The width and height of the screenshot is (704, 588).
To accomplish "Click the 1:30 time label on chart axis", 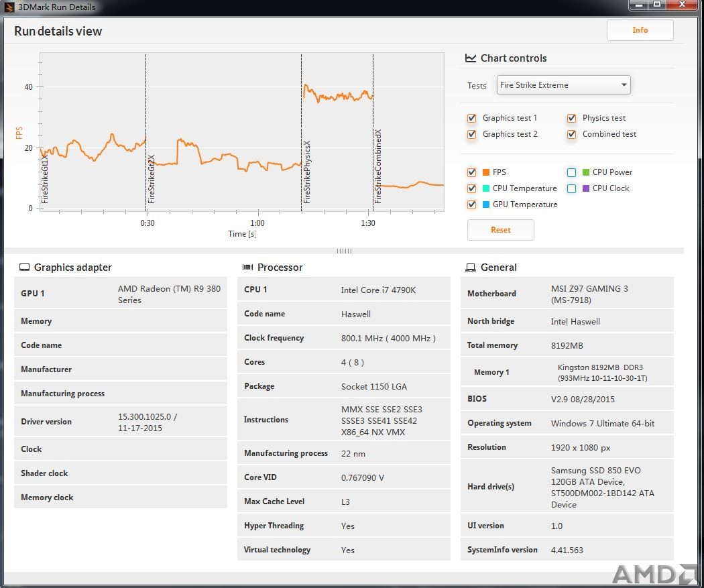I will pyautogui.click(x=367, y=223).
